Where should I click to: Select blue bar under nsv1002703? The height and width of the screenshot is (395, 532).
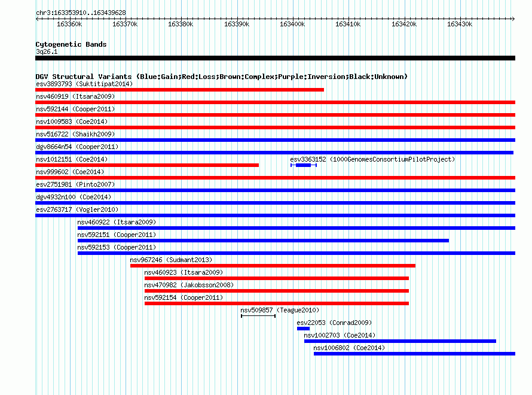click(x=400, y=341)
